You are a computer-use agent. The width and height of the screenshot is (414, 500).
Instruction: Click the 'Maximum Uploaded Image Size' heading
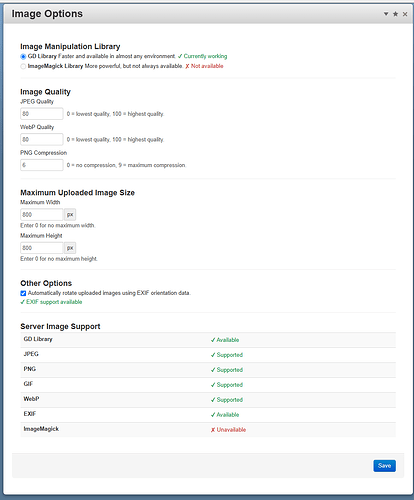coord(77,193)
